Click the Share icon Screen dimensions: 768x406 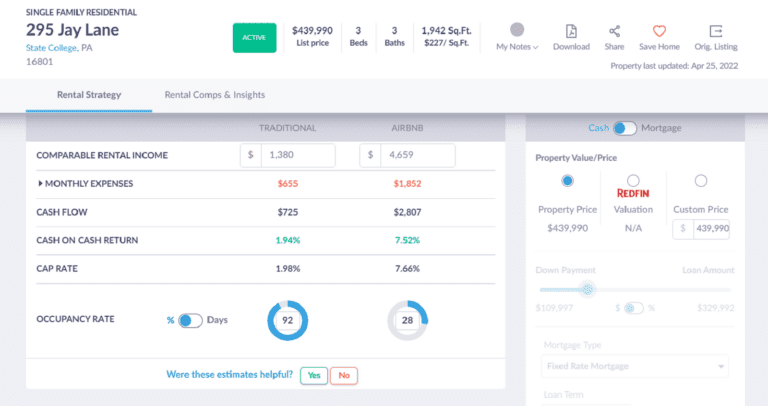[x=614, y=31]
